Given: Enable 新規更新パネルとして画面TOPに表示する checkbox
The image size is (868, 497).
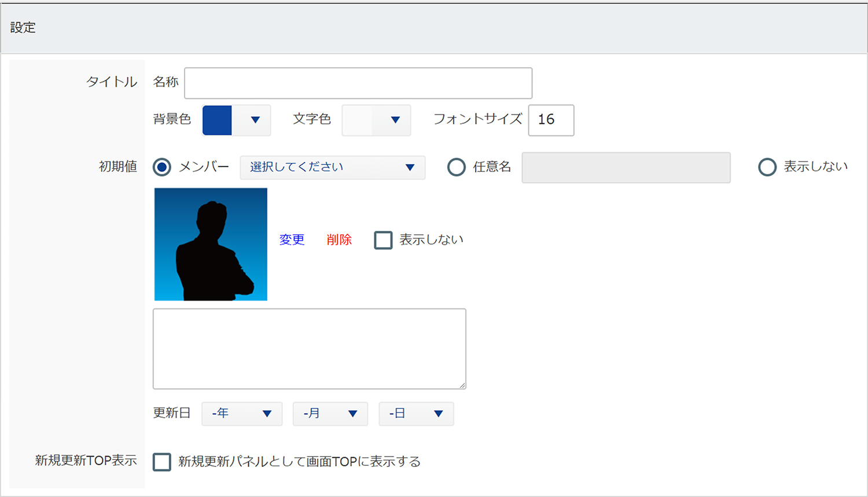Looking at the screenshot, I should 162,462.
